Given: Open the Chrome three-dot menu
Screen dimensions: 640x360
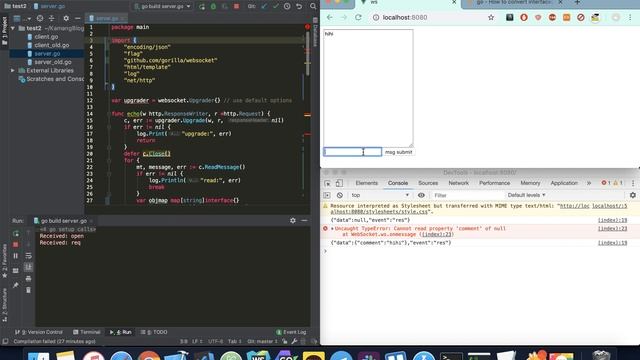Looking at the screenshot, I should pos(630,18).
